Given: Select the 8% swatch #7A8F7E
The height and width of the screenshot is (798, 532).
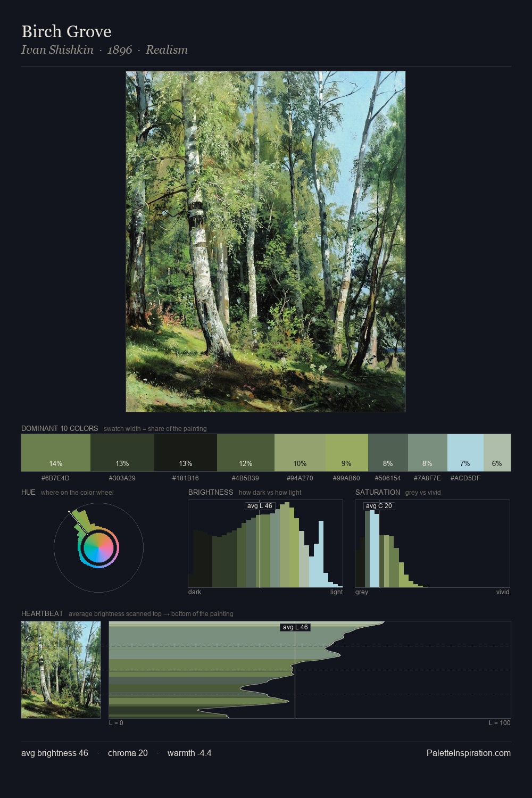Looking at the screenshot, I should (x=428, y=453).
